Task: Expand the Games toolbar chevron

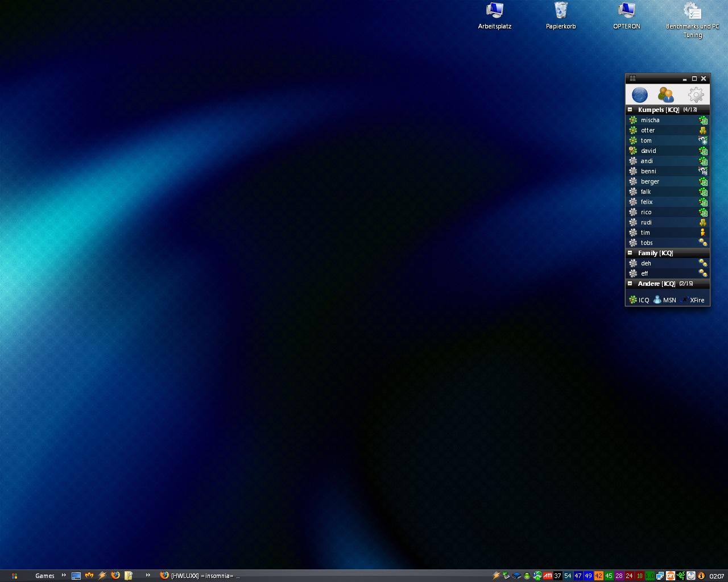Action: [64, 575]
